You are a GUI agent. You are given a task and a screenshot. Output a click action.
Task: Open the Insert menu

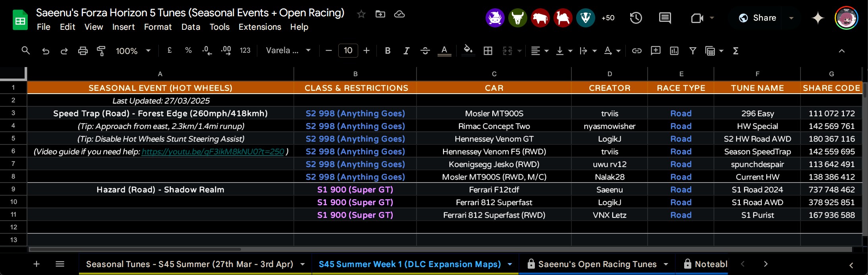click(x=123, y=27)
